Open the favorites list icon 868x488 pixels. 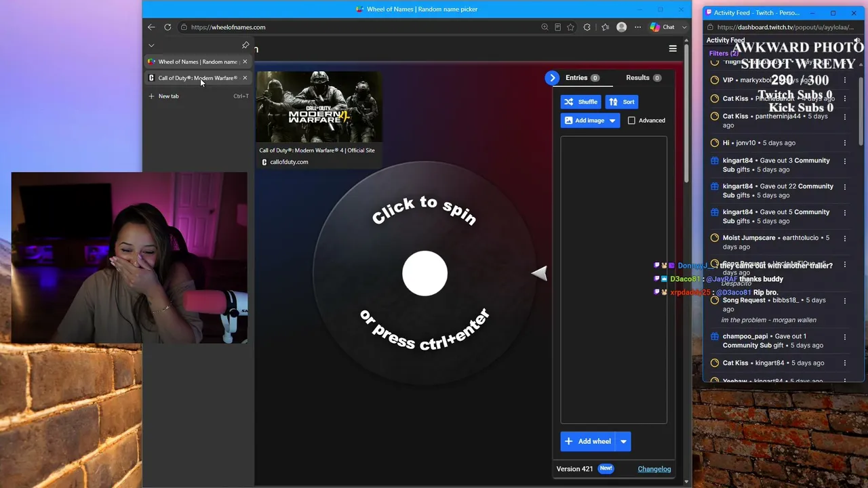point(605,27)
